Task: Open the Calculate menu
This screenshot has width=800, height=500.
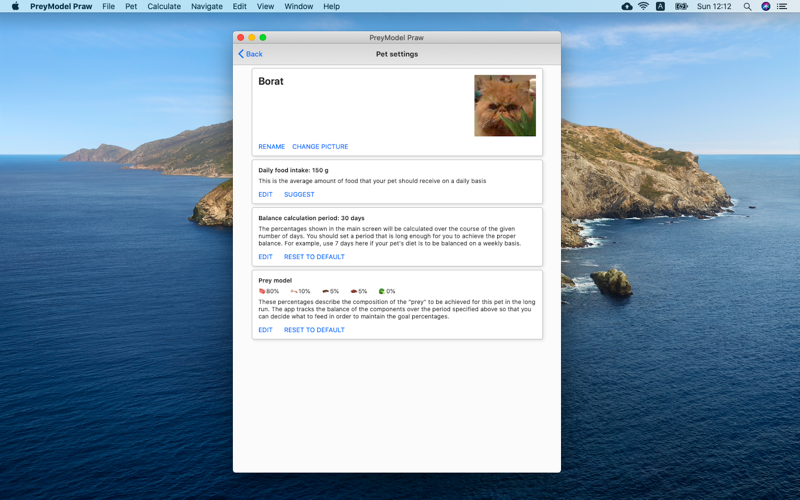Action: pyautogui.click(x=164, y=6)
